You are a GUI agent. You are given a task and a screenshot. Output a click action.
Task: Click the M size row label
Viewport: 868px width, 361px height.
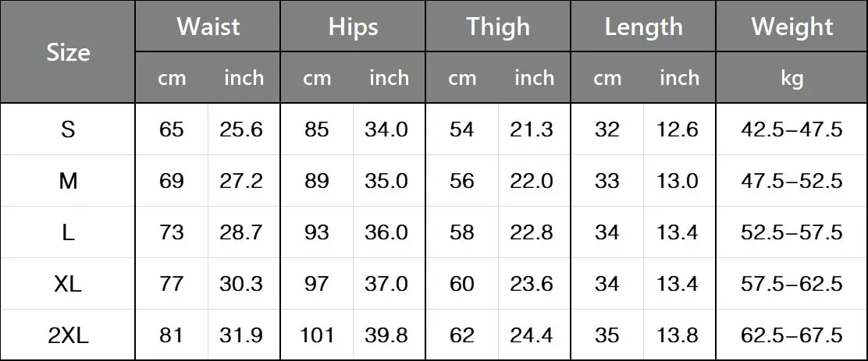pos(68,181)
